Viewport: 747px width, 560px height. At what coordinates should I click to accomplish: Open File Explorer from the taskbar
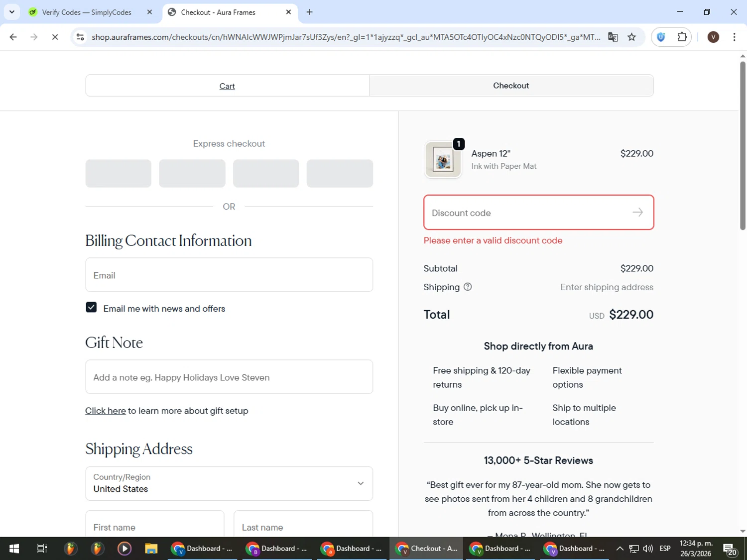(151, 549)
